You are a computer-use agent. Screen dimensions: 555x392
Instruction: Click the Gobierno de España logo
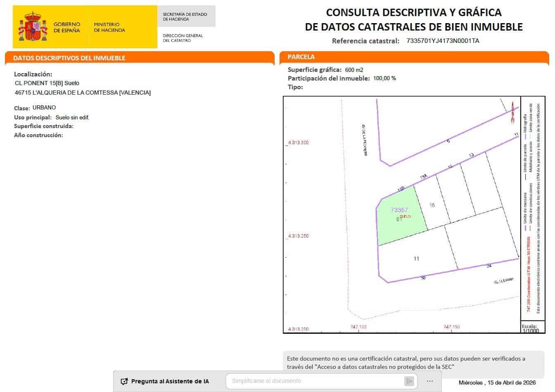(66, 26)
